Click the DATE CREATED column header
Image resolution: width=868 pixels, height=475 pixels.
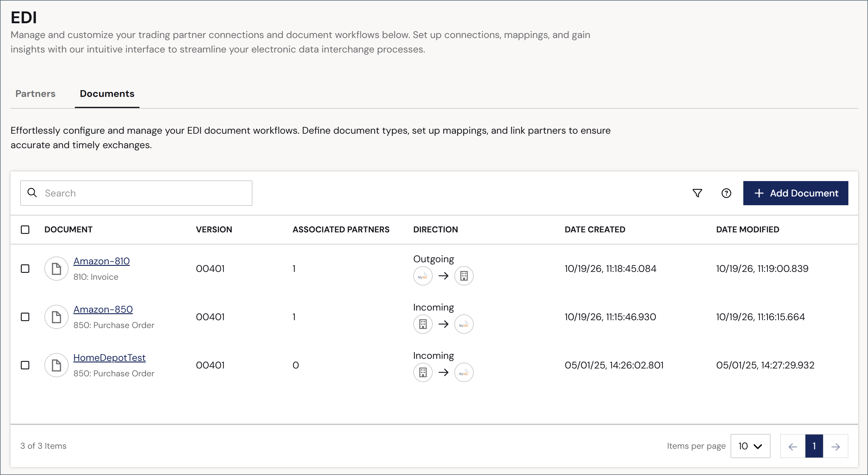coord(595,229)
